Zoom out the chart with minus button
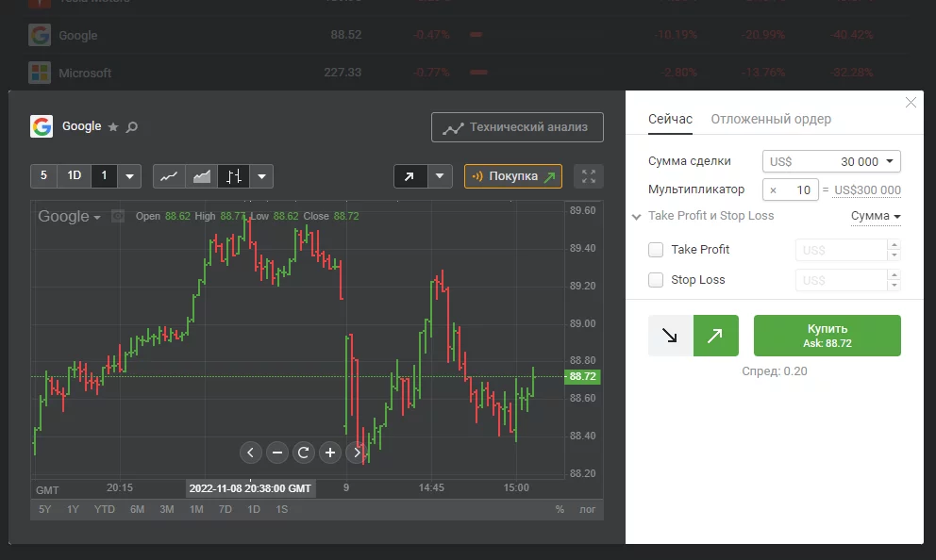Image resolution: width=936 pixels, height=560 pixels. tap(277, 453)
